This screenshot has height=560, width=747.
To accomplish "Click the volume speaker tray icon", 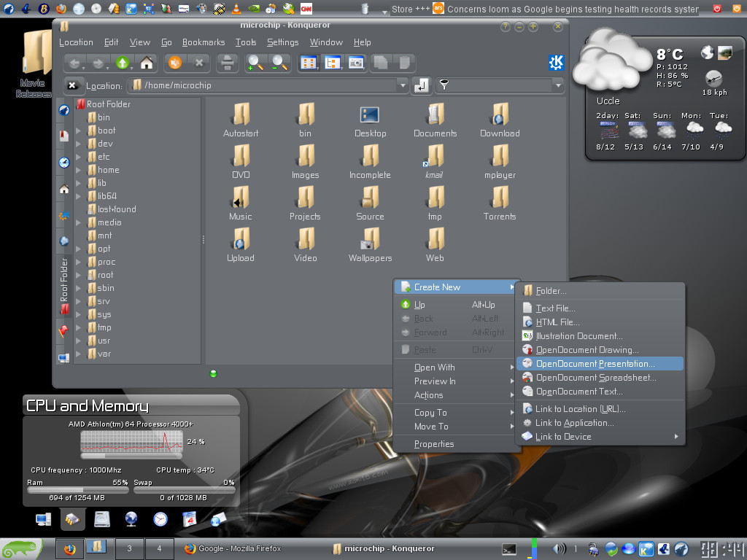I will tap(558, 548).
